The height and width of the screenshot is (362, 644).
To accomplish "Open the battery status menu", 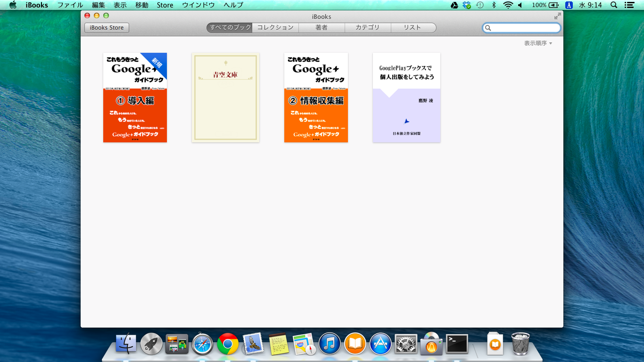I will click(546, 5).
